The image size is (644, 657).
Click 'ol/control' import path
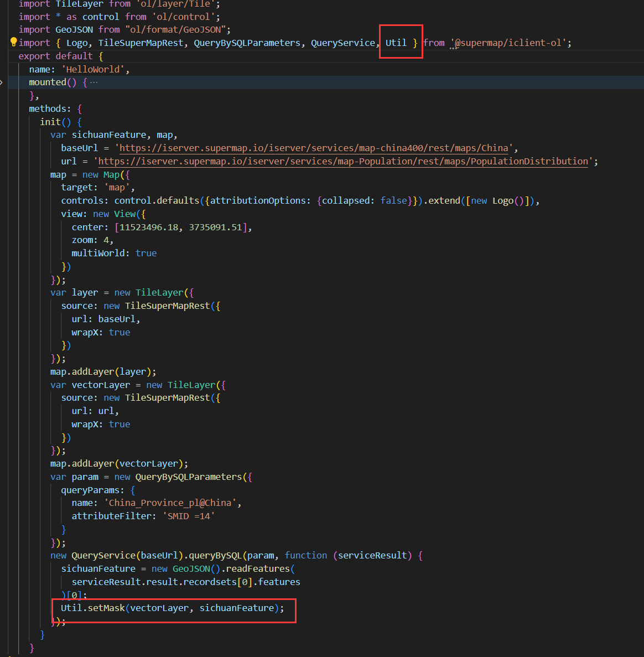pyautogui.click(x=183, y=17)
